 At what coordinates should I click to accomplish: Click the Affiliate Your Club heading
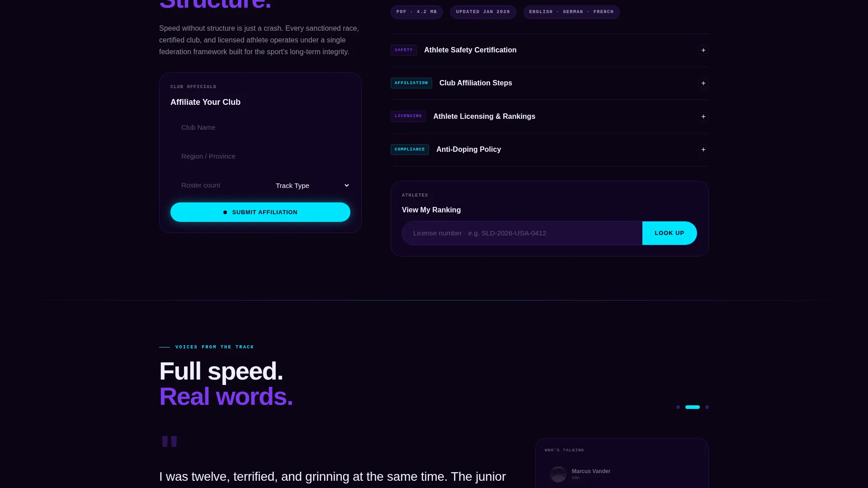205,102
